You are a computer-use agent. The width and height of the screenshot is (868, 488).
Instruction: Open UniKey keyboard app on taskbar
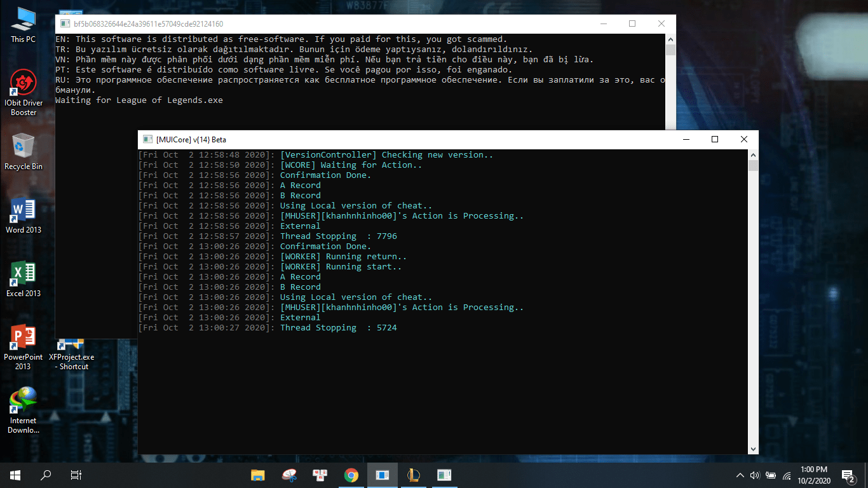320,475
